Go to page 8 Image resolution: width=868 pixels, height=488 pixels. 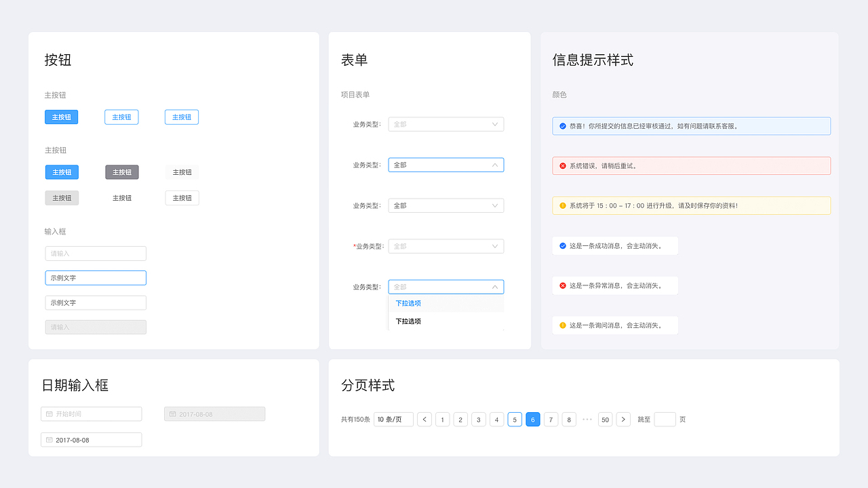pos(569,420)
